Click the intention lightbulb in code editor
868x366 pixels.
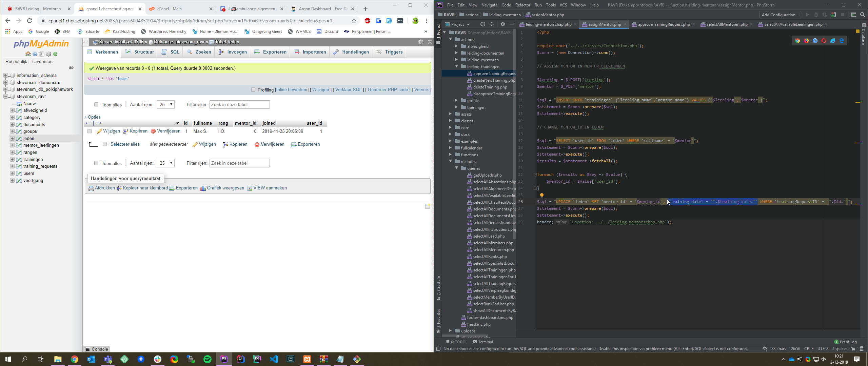[x=541, y=195]
